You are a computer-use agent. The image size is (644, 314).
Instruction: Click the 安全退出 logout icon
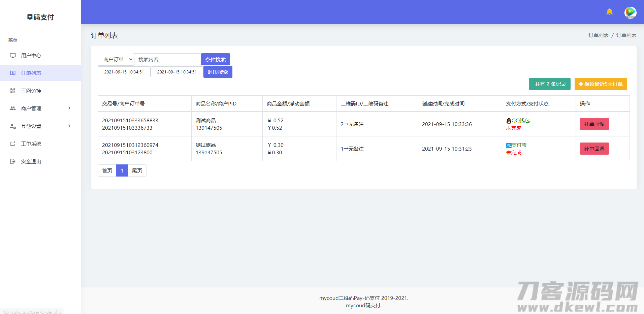tap(13, 162)
